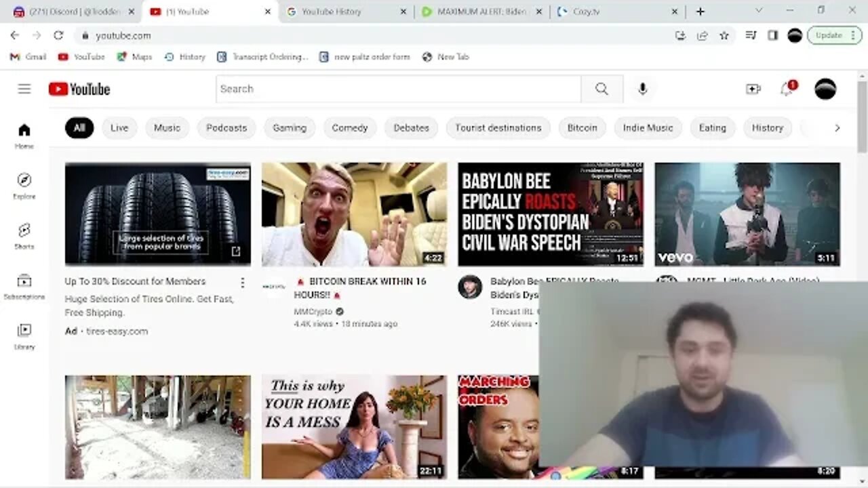Open the tires ad external link icon
The width and height of the screenshot is (868, 488).
point(235,251)
